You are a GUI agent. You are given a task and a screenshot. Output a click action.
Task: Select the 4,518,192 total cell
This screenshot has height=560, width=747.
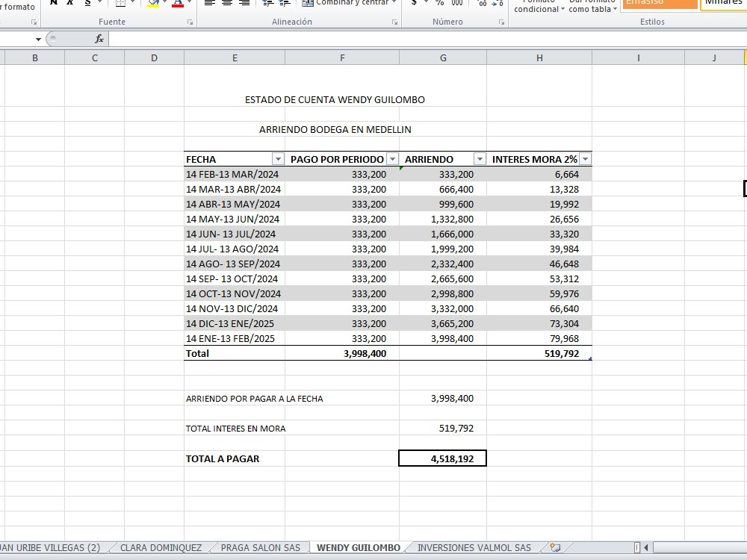pos(442,458)
